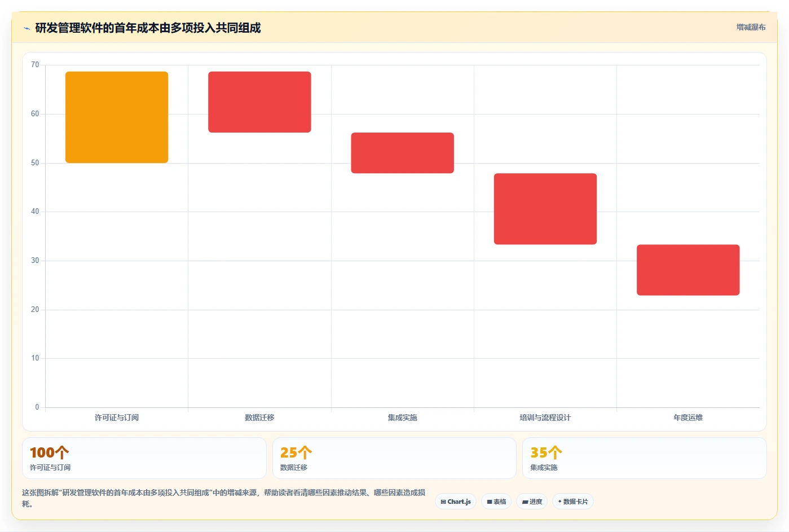
Task: Click the 进度 tag chip
Action: click(532, 502)
